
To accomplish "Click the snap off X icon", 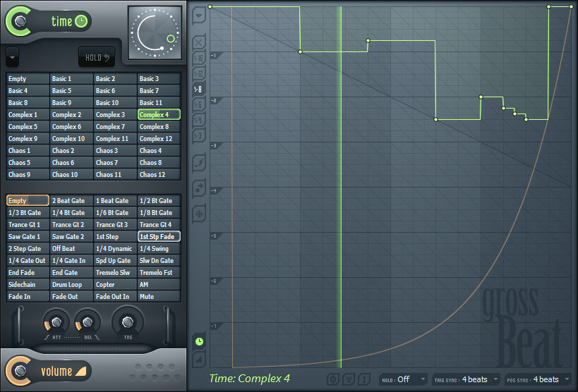I will pyautogui.click(x=199, y=42).
